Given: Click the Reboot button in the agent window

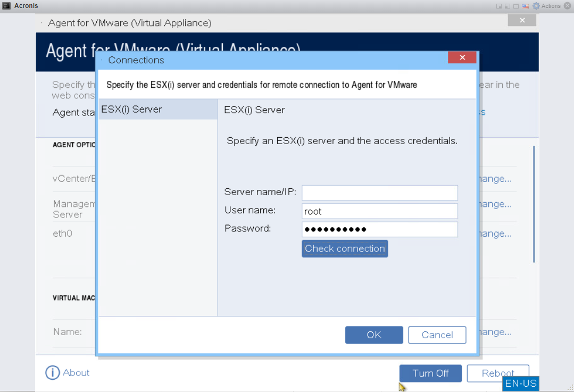Looking at the screenshot, I should click(x=498, y=373).
